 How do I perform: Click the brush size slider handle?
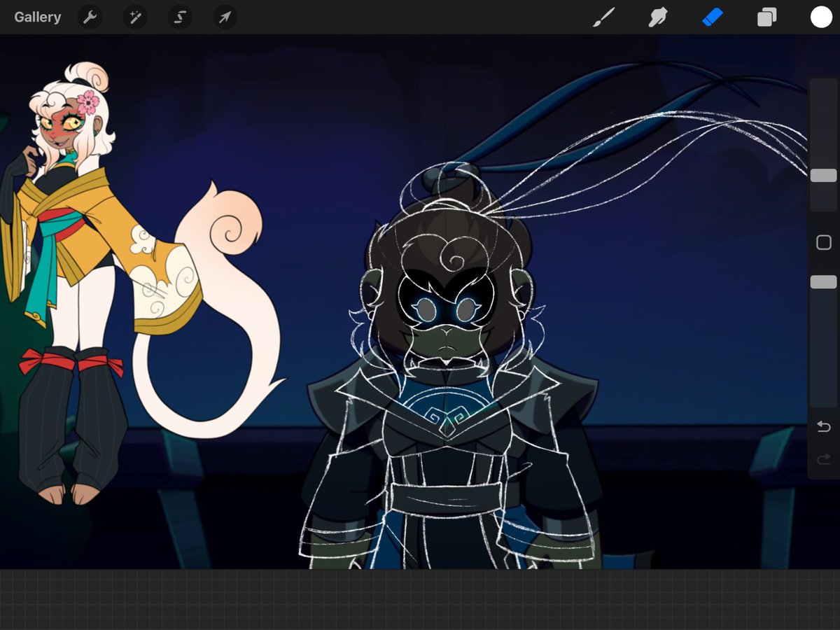click(823, 176)
